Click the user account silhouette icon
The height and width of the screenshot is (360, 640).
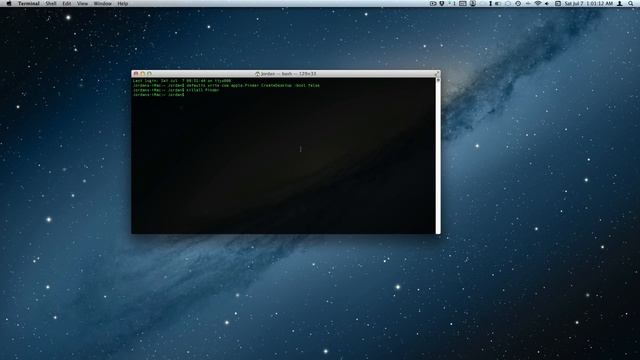(620, 3)
